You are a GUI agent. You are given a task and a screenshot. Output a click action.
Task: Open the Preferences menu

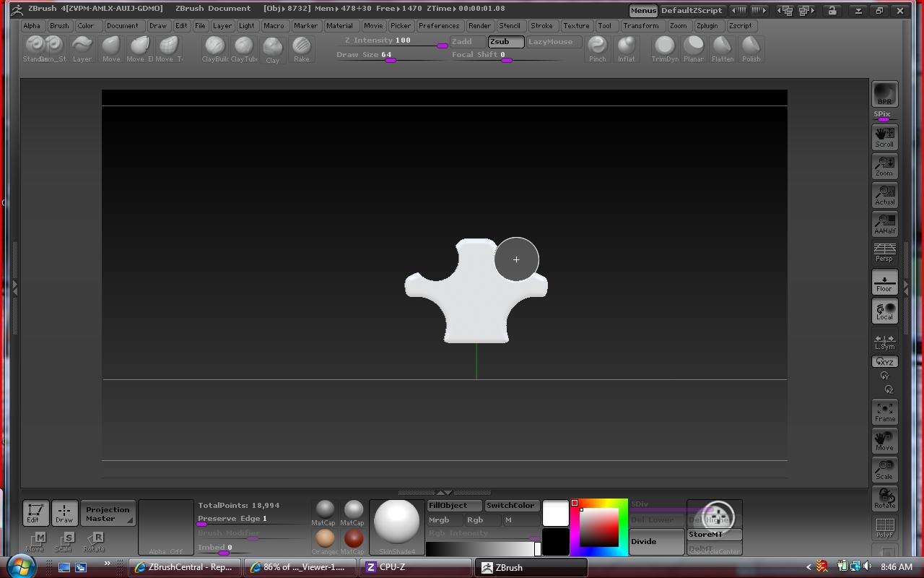[439, 25]
